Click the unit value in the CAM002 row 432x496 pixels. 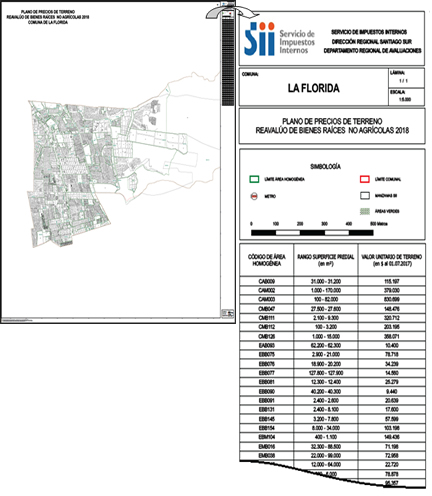[x=392, y=290]
